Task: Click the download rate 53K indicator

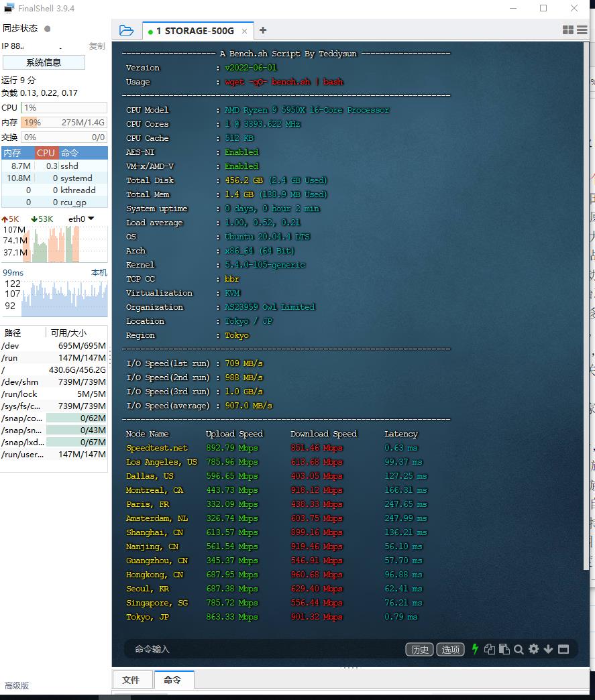Action: point(42,219)
